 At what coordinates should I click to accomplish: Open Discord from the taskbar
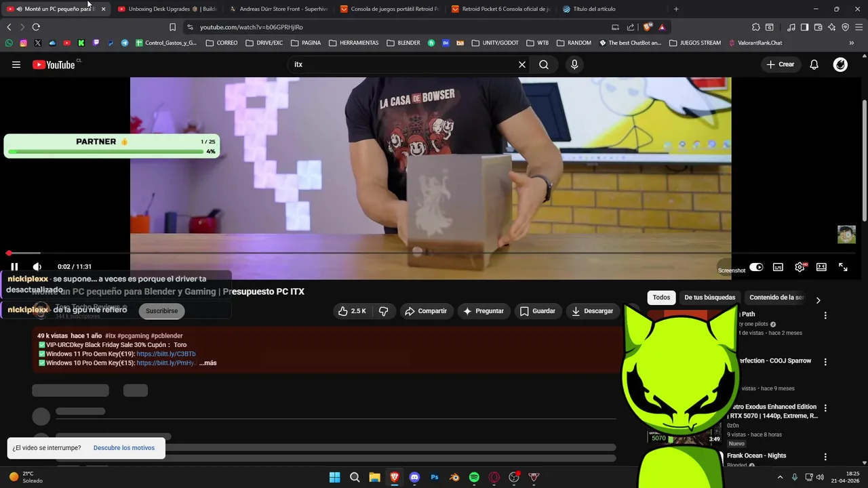point(414,477)
